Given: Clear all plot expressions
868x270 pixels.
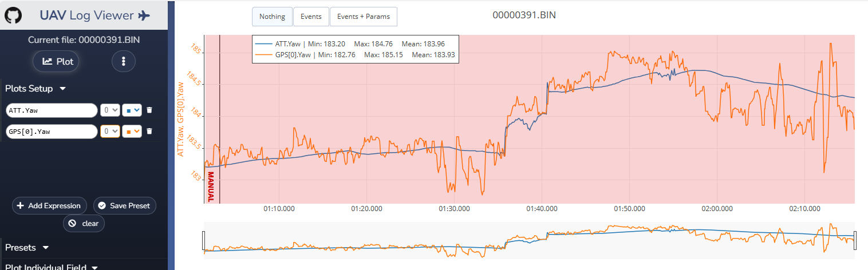Looking at the screenshot, I should pyautogui.click(x=84, y=224).
